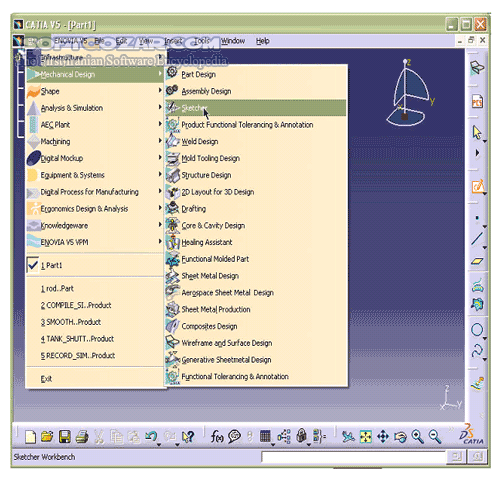Choose Structure Design workbench
The image size is (494, 491).
click(x=256, y=175)
